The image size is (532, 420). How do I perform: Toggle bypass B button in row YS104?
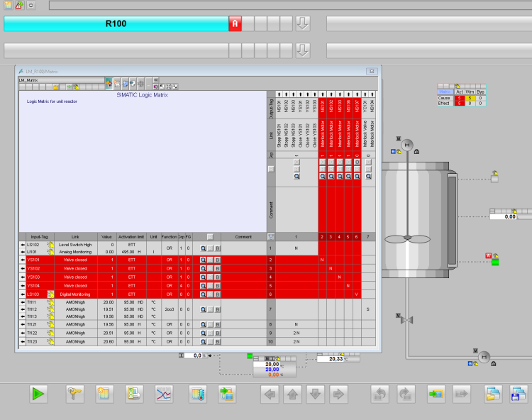[218, 286]
